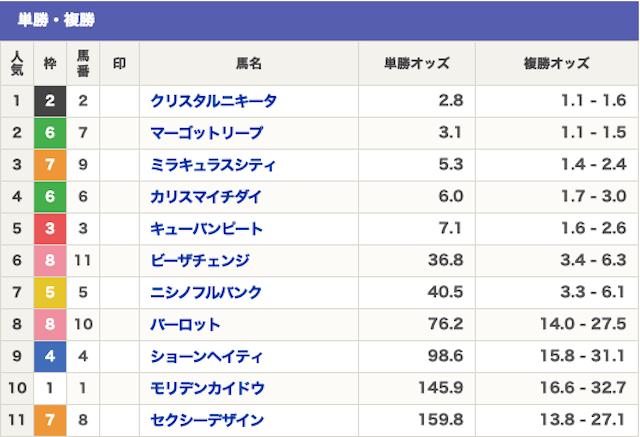Click the 単勝オッズ column header
Viewport: 640px width, 437px height.
[x=417, y=63]
